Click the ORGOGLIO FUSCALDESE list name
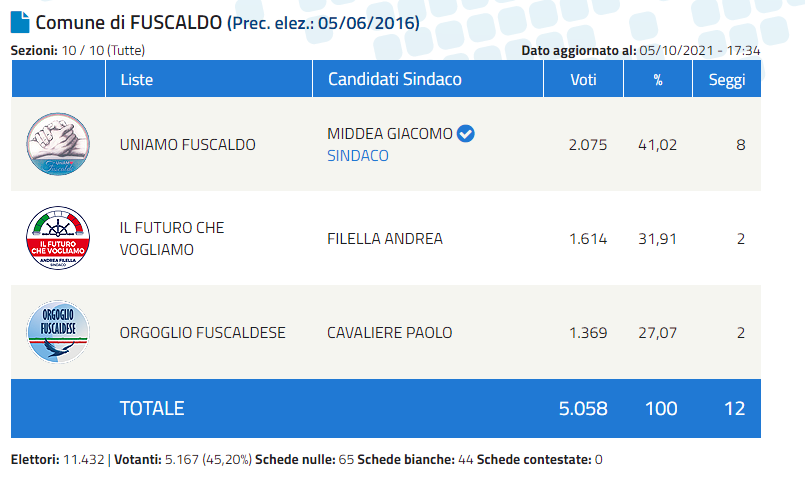This screenshot has width=805, height=481. (x=202, y=333)
